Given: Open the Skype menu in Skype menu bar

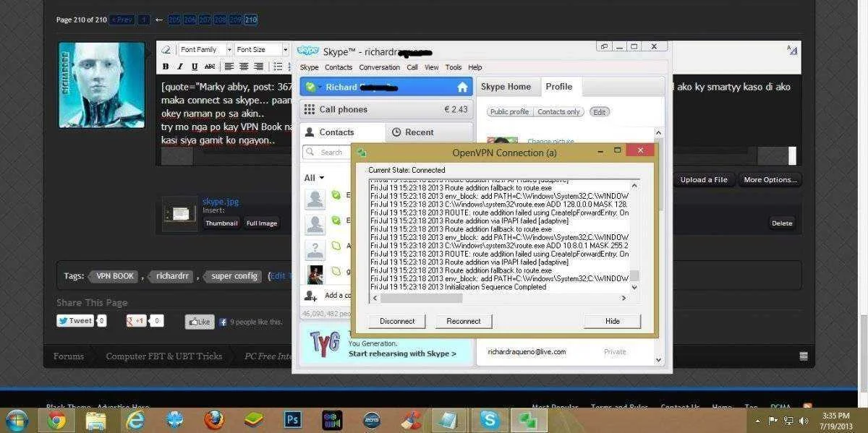Looking at the screenshot, I should coord(309,67).
